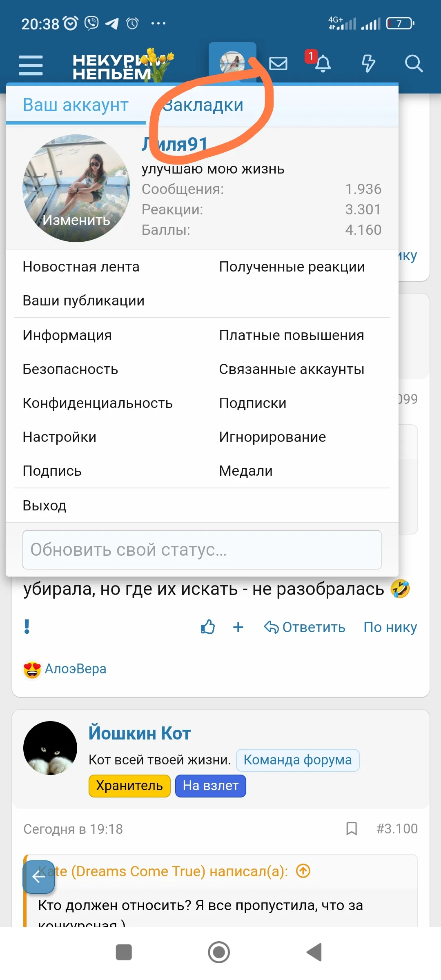The width and height of the screenshot is (441, 980).
Task: Click the red exclamation report icon
Action: pyautogui.click(x=27, y=627)
